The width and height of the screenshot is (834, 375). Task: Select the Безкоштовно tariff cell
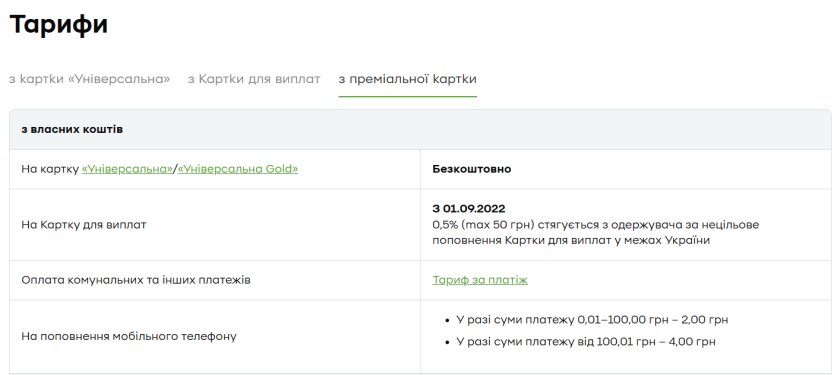click(x=472, y=169)
